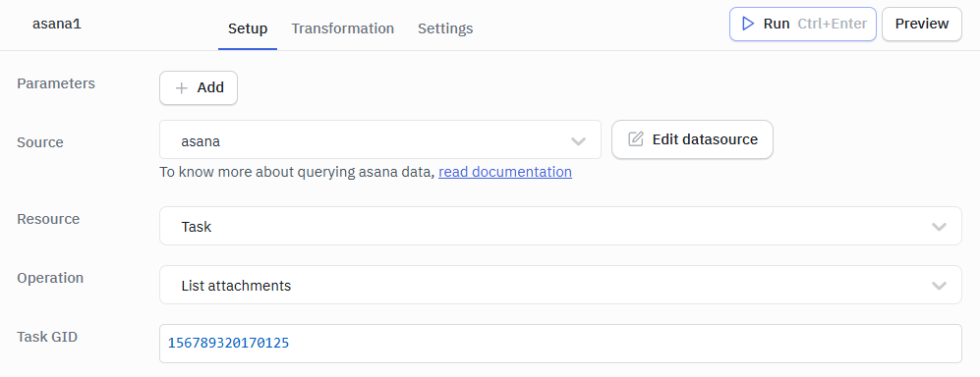The image size is (980, 377).
Task: Click the Task GID label
Action: coord(47,337)
